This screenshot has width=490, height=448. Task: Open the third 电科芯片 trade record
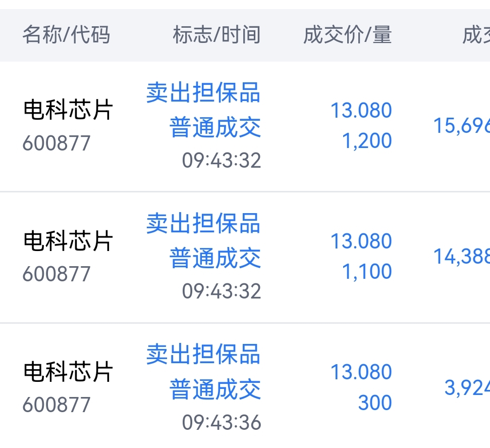pos(245,386)
